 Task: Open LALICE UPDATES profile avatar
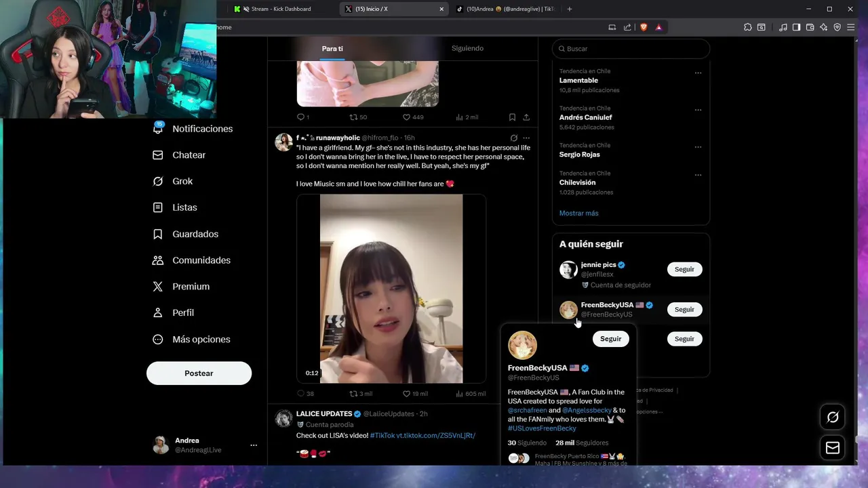(x=283, y=418)
